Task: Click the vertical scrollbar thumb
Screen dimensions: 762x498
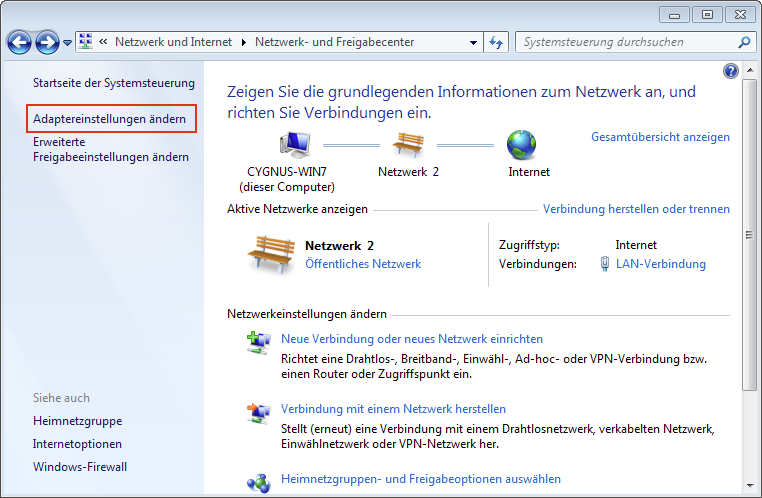Action: (x=750, y=235)
